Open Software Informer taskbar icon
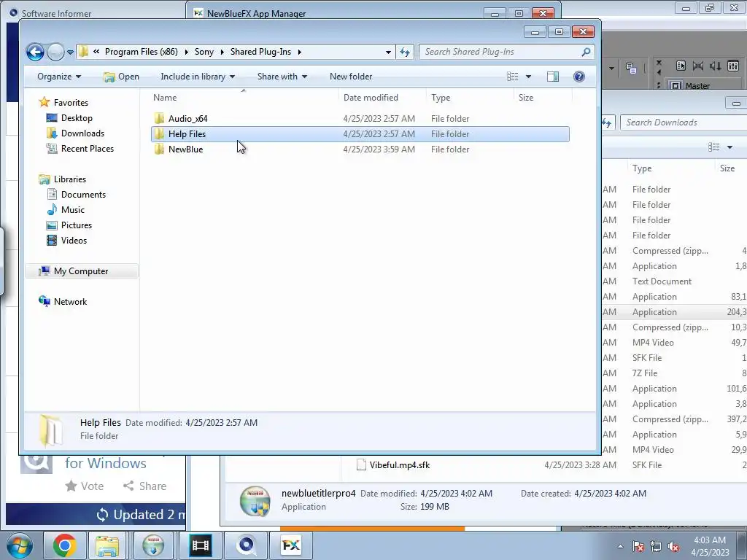This screenshot has height=560, width=747. click(x=246, y=545)
